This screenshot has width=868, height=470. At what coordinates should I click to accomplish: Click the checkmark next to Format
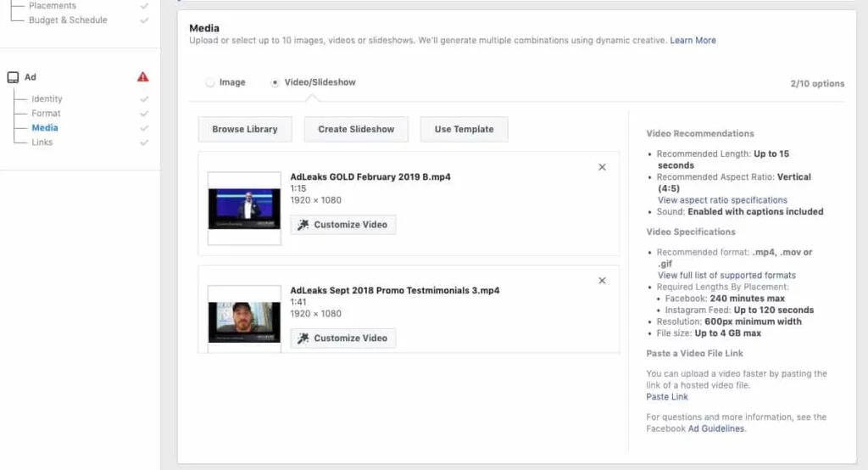(x=144, y=114)
